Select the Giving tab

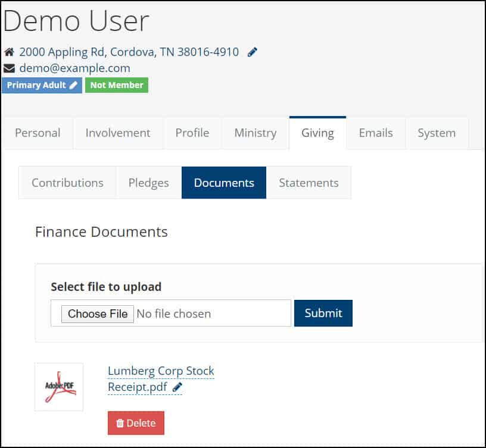(x=317, y=133)
